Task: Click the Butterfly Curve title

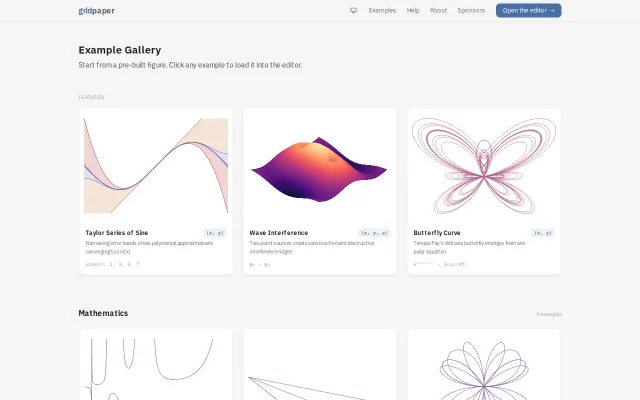Action: pyautogui.click(x=437, y=233)
